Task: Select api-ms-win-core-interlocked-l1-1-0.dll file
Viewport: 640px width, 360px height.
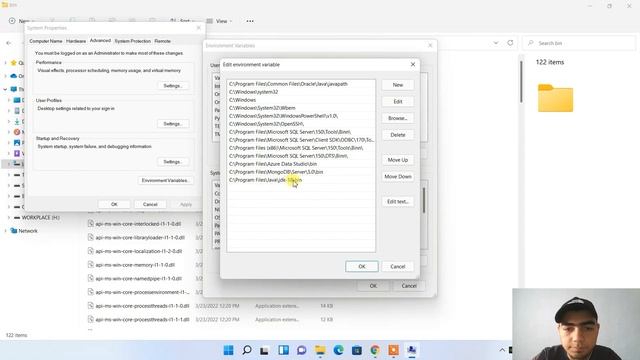Action: click(138, 224)
